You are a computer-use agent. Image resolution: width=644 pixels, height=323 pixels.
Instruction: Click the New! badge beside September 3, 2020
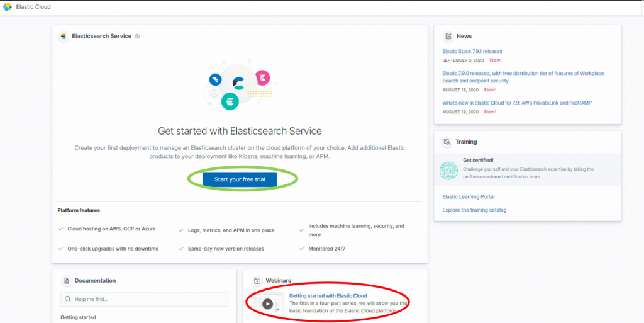tap(496, 60)
